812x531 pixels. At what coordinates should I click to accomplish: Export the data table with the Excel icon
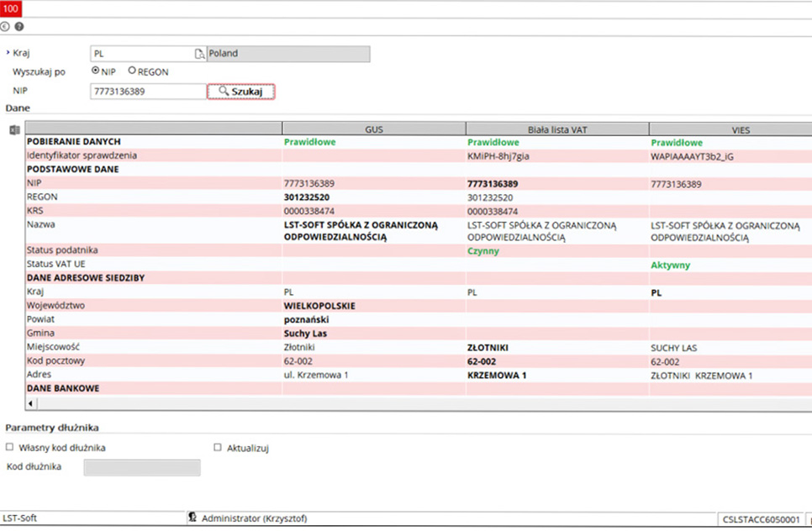coord(14,130)
